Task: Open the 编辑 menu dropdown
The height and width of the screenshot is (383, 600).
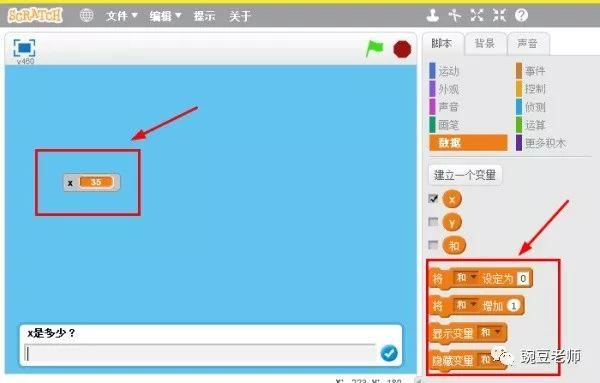Action: point(165,16)
